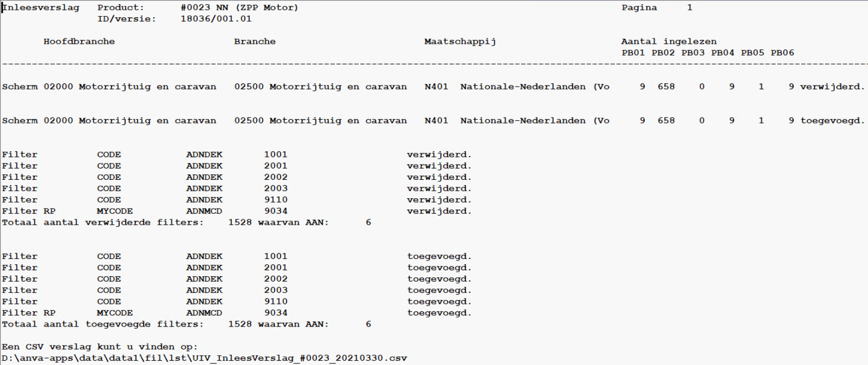Image resolution: width=868 pixels, height=365 pixels.
Task: Click the toegevoegd filter row with code 2003
Action: click(x=236, y=290)
